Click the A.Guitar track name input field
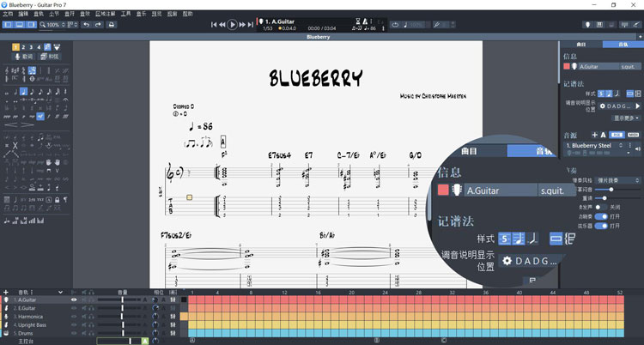The width and height of the screenshot is (644, 345). tap(598, 66)
